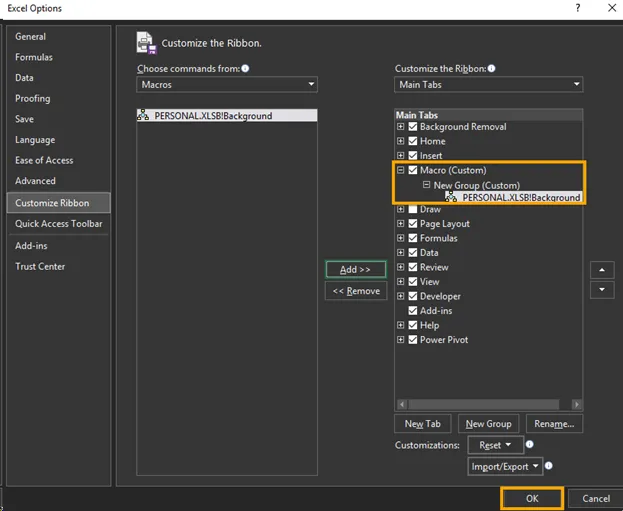623x511 pixels.
Task: Open the Add-ins category in the sidebar
Action: pos(58,246)
